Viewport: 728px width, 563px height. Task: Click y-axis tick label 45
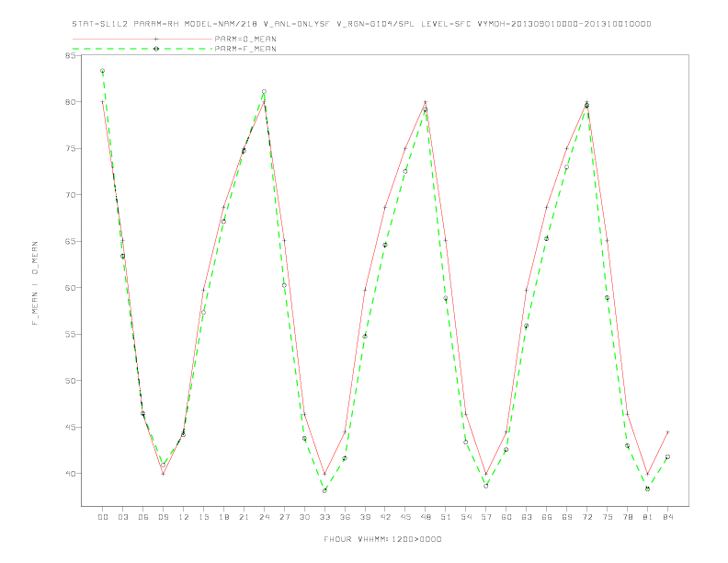pyautogui.click(x=71, y=428)
